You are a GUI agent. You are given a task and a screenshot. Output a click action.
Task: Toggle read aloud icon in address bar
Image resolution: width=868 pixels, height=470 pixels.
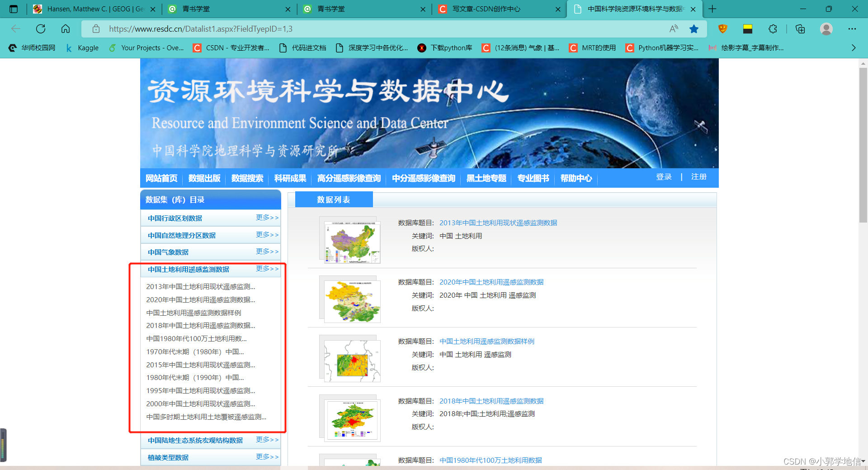[674, 29]
